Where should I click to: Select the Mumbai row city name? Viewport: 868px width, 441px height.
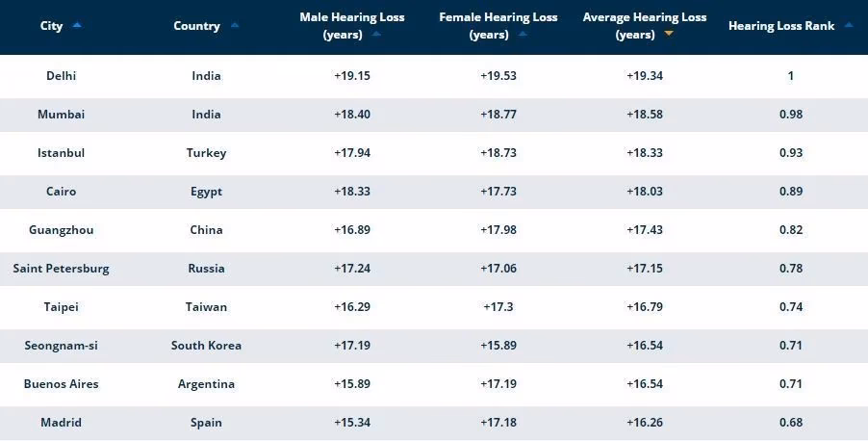point(62,115)
